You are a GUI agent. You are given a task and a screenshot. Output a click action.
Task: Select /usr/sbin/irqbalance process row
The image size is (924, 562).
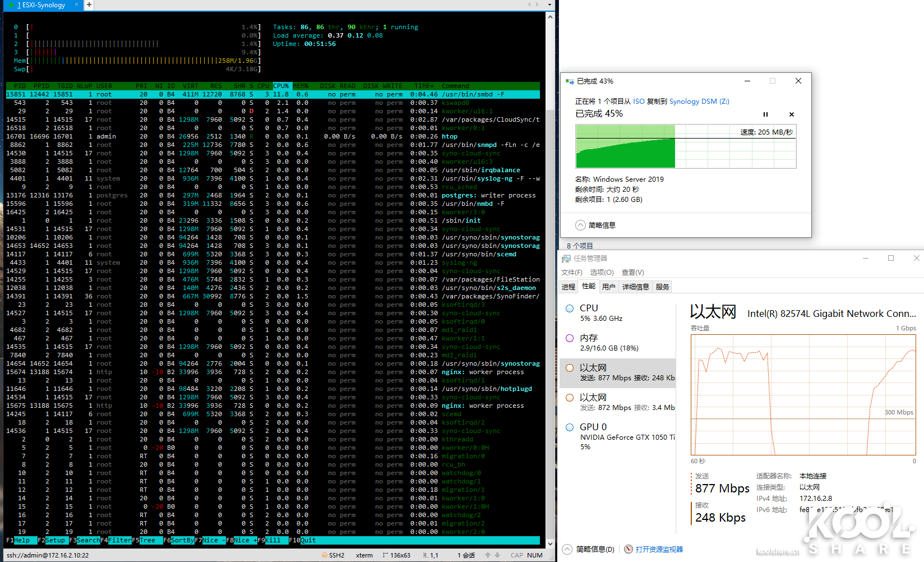click(x=273, y=170)
